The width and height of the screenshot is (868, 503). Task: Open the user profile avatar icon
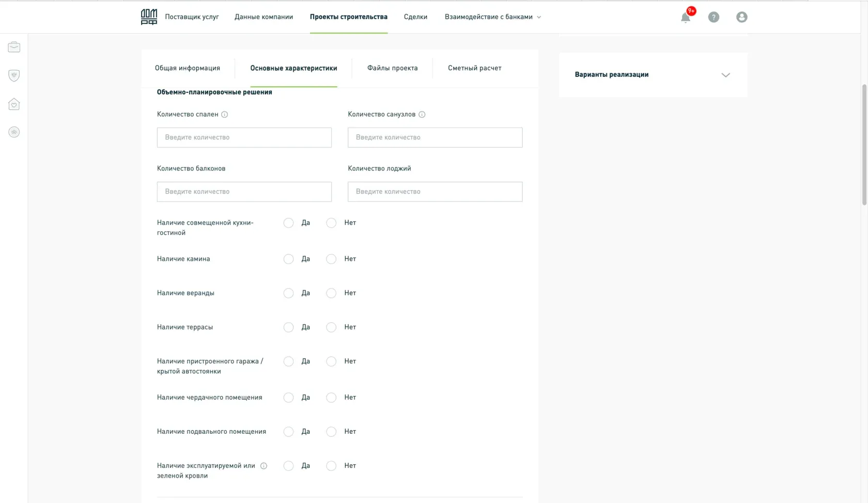(x=741, y=17)
